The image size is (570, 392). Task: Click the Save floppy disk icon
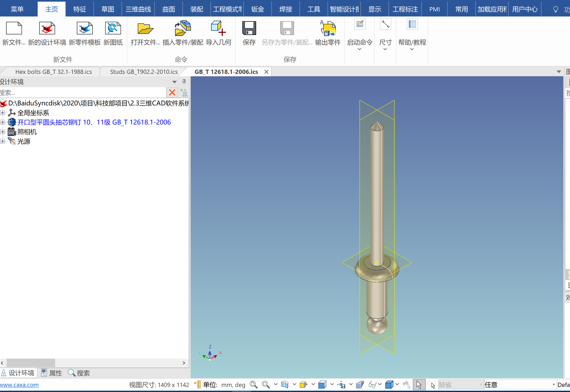tap(249, 29)
